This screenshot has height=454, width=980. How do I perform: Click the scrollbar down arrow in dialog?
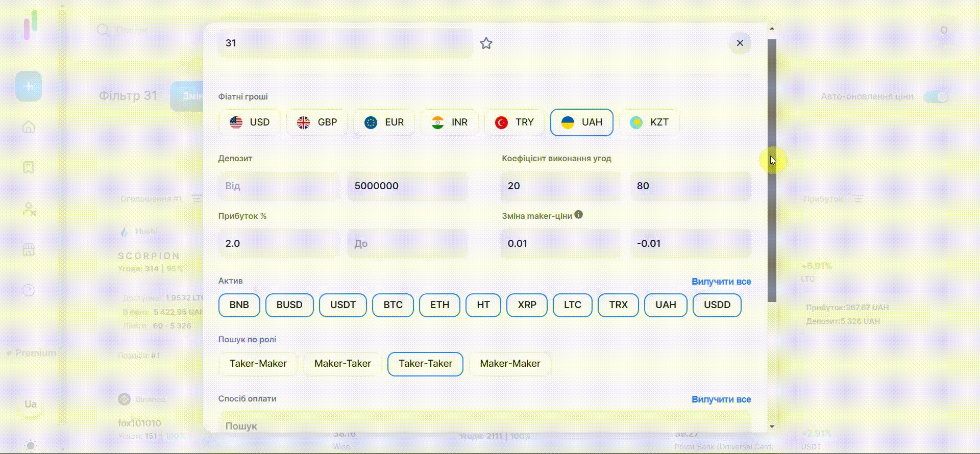pos(772,426)
